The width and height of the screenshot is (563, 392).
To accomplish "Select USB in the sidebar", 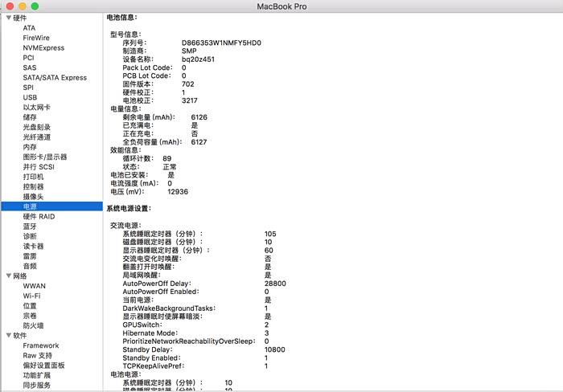I will pos(30,97).
